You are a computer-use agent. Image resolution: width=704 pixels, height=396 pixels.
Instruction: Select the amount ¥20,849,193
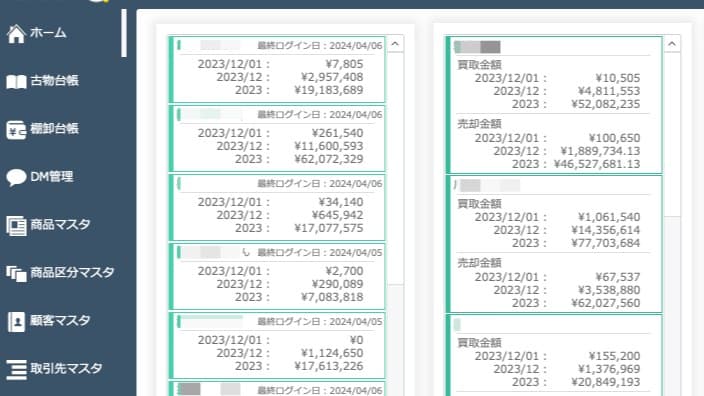pyautogui.click(x=606, y=383)
